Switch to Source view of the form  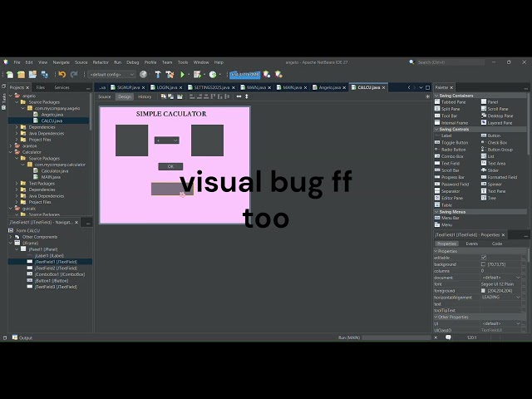point(105,96)
